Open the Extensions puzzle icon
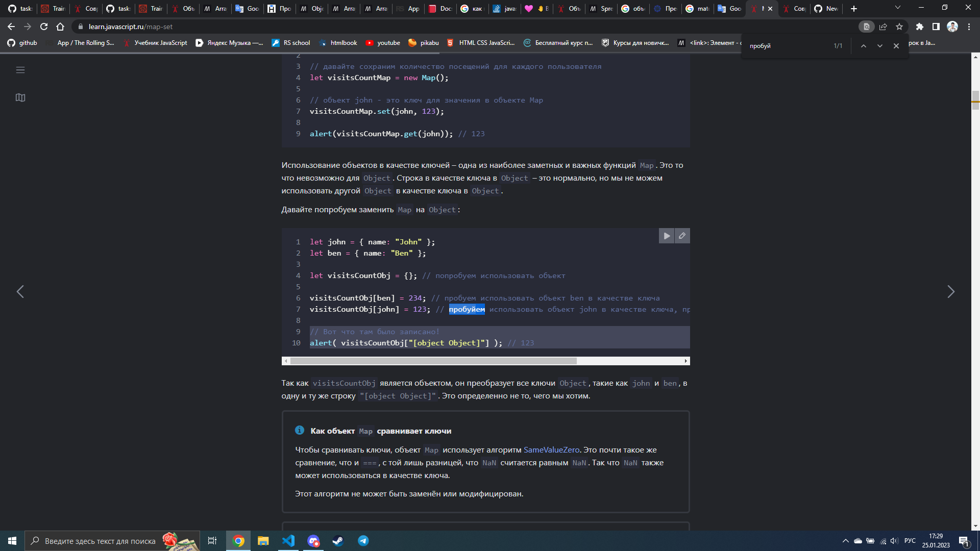Viewport: 980px width, 551px height. click(x=920, y=27)
